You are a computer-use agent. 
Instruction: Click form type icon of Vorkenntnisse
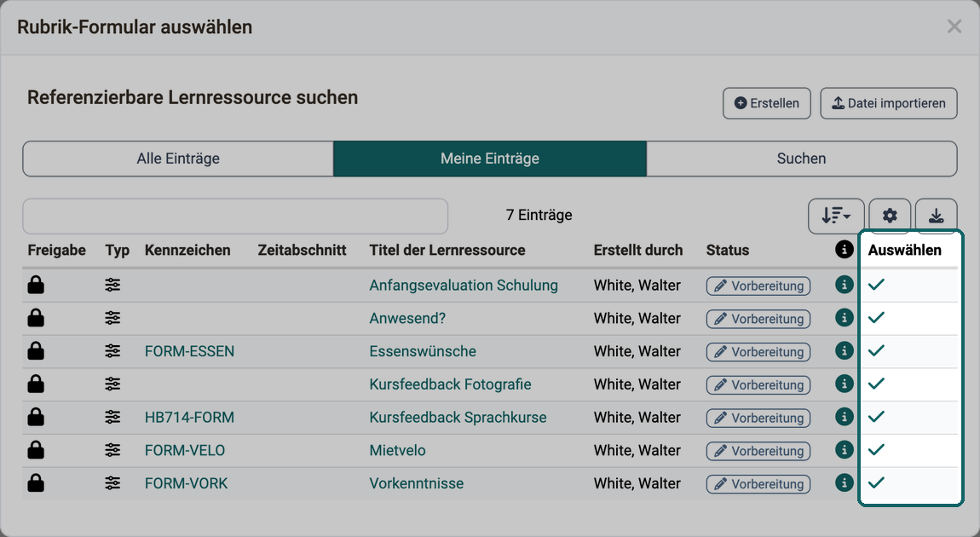(x=112, y=483)
